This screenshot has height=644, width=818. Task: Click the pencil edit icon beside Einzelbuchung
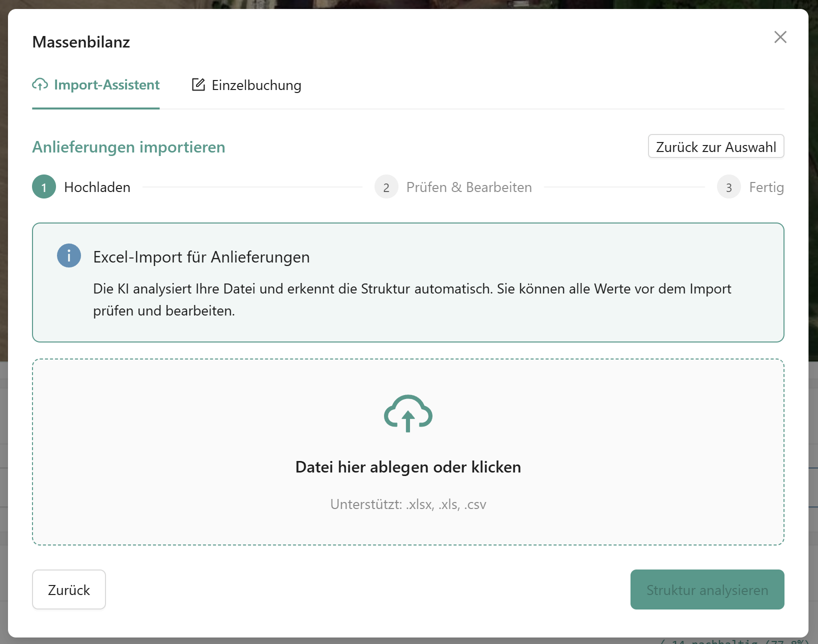[x=198, y=84]
